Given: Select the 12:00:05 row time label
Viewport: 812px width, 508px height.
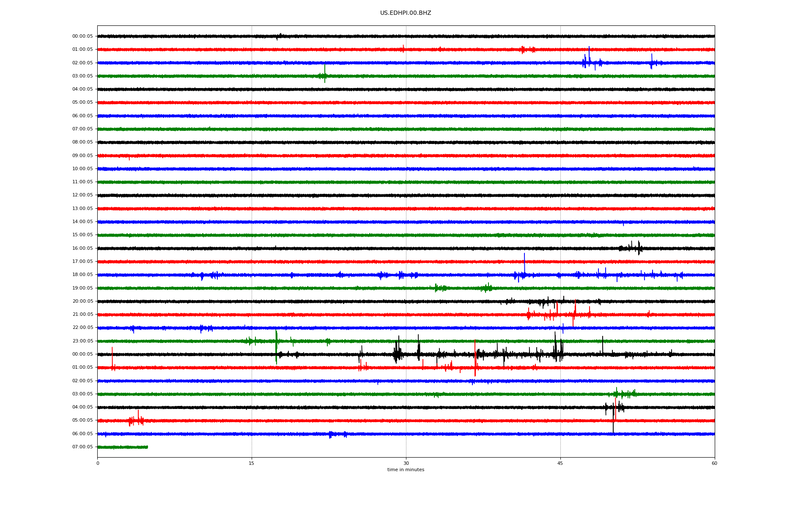Looking at the screenshot, I should [82, 195].
